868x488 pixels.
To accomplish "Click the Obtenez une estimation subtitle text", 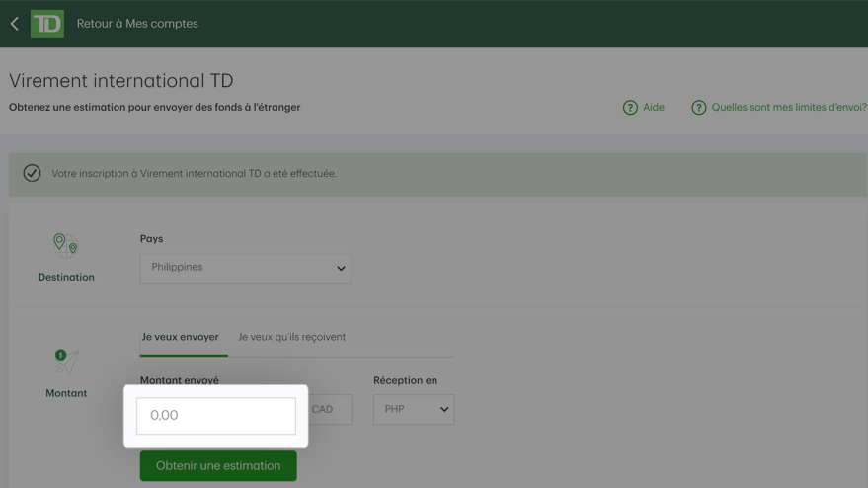I will click(x=154, y=107).
